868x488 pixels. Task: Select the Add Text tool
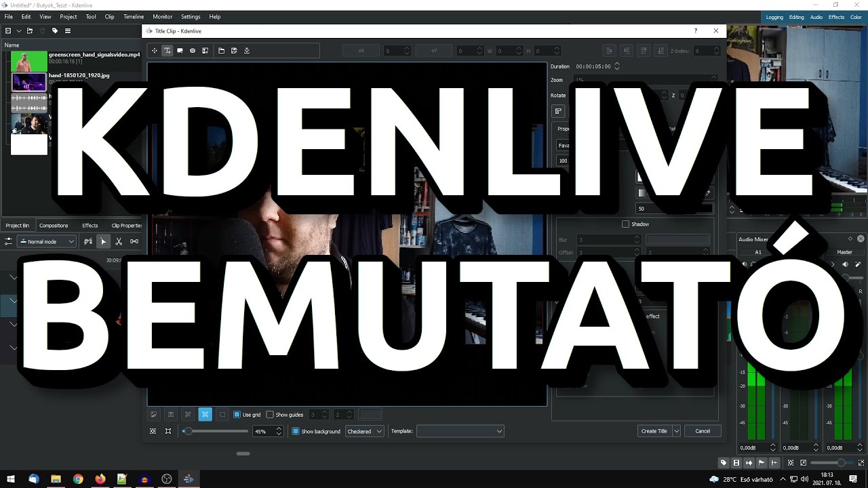click(167, 50)
